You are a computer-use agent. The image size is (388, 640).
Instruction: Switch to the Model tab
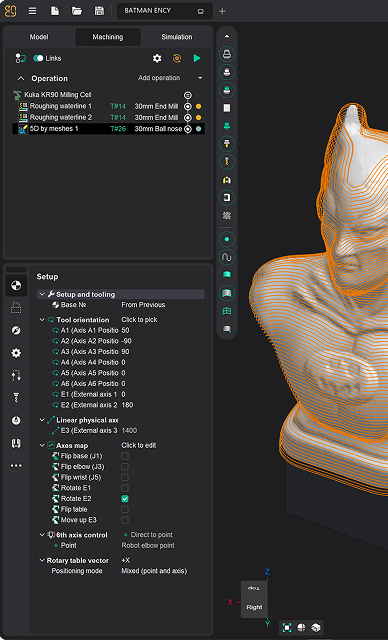click(x=39, y=37)
